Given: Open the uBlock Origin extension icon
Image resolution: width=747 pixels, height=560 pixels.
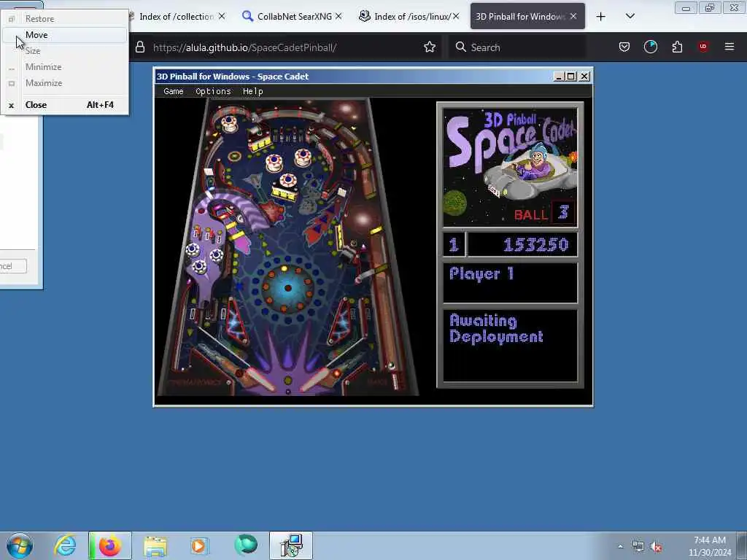Looking at the screenshot, I should 703,46.
